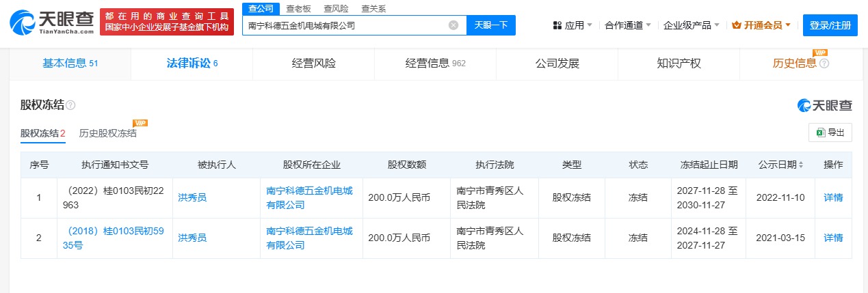Click 洪秀员 in row 1
The image size is (868, 293).
point(192,197)
